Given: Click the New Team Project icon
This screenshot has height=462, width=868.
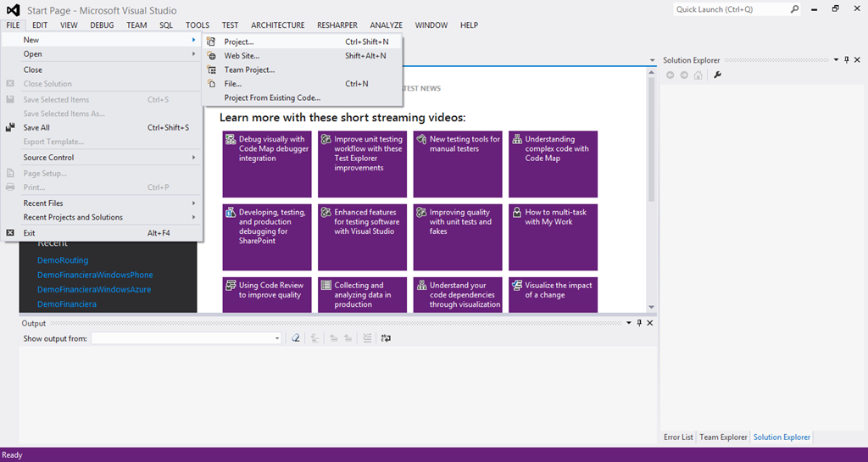Looking at the screenshot, I should [211, 70].
